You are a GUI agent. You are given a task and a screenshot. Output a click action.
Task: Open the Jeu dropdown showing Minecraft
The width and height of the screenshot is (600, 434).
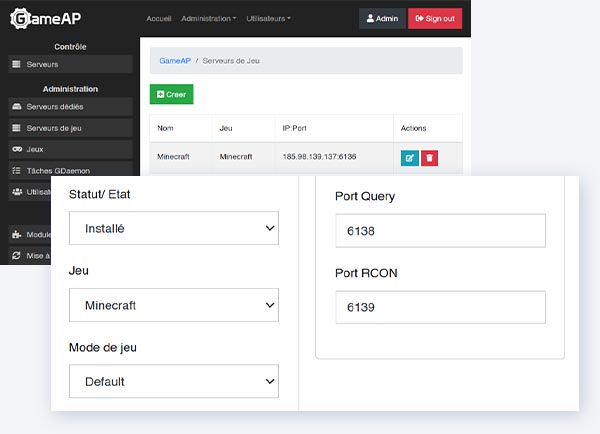pos(174,305)
